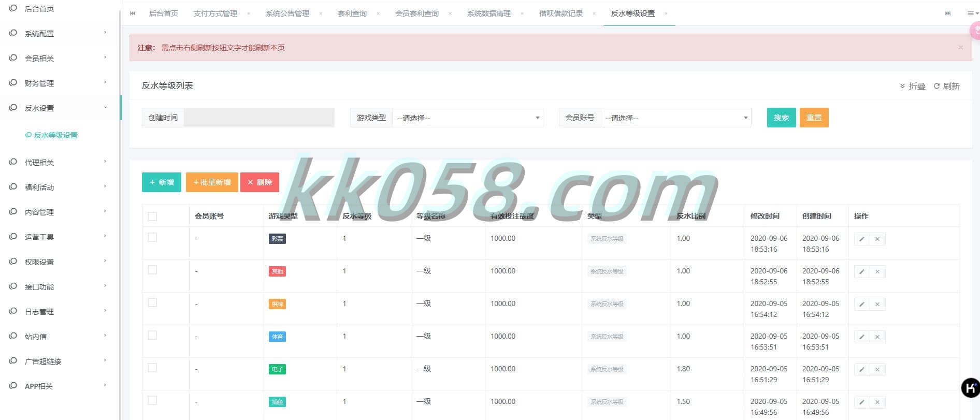Check the 捕鱼 row checkbox

(152, 400)
